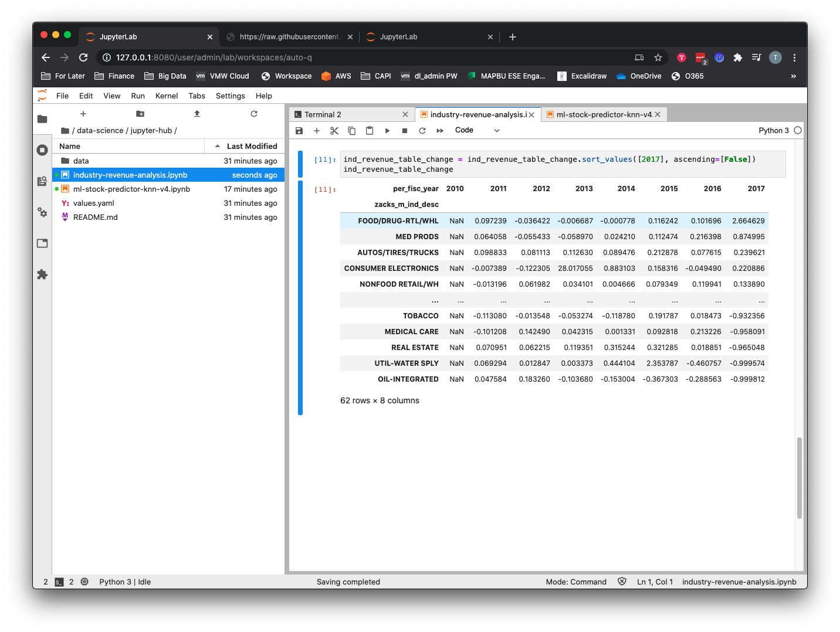This screenshot has width=840, height=632.
Task: Cut the selected cell with scissors icon
Action: (334, 131)
